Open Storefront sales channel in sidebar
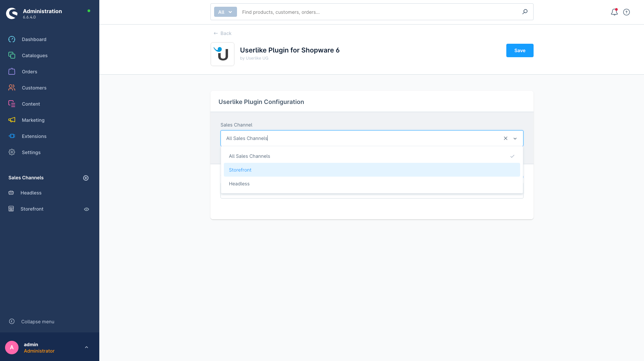The width and height of the screenshot is (644, 361). [x=32, y=209]
